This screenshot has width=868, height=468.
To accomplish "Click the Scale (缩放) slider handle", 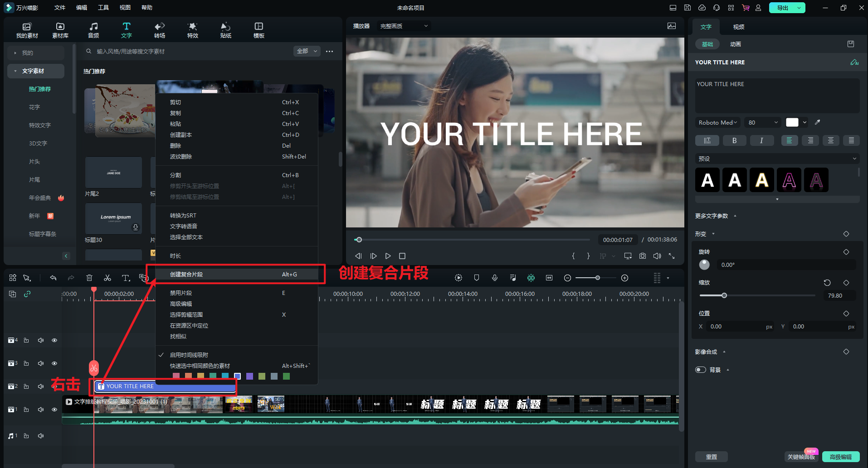I will (x=724, y=295).
